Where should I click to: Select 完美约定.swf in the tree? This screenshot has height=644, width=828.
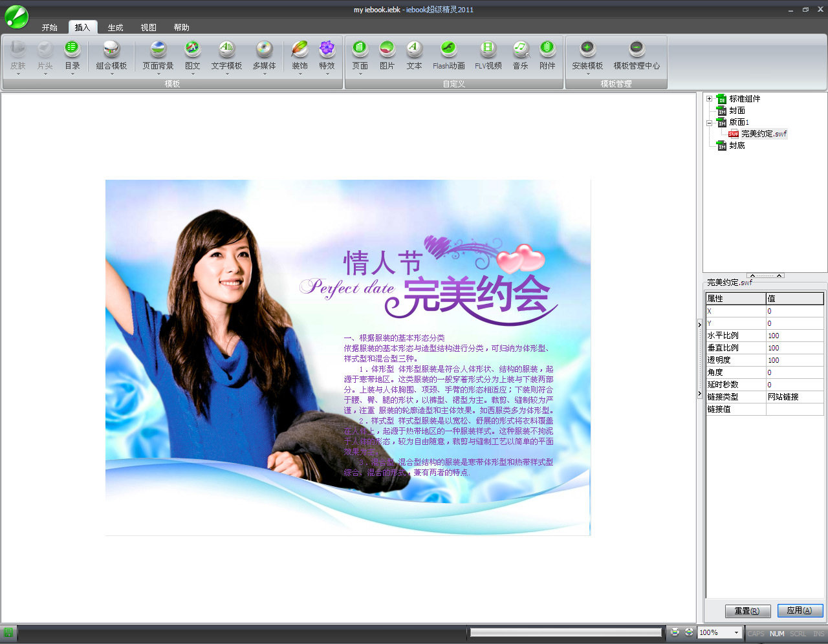point(763,134)
